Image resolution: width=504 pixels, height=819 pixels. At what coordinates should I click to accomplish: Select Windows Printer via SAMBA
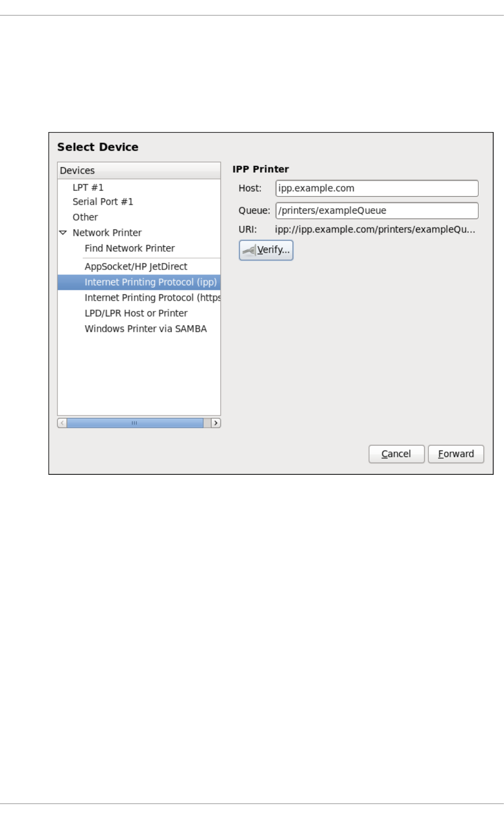tap(146, 329)
